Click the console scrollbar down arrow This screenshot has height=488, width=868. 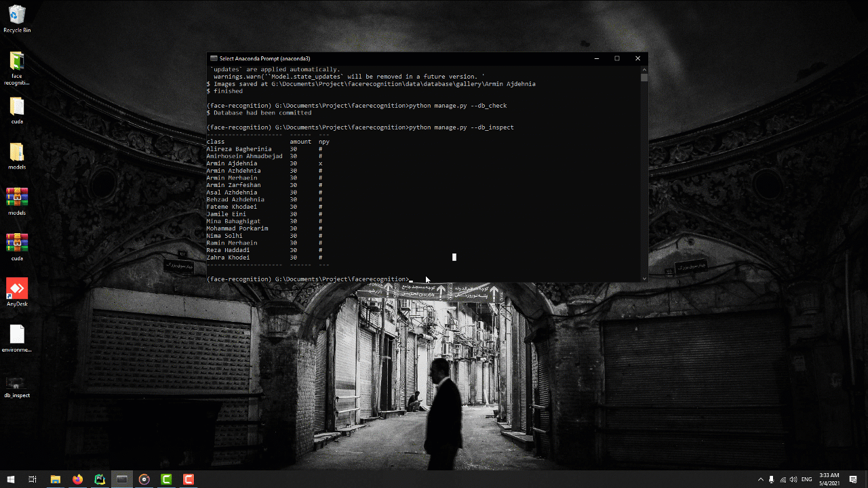[644, 279]
